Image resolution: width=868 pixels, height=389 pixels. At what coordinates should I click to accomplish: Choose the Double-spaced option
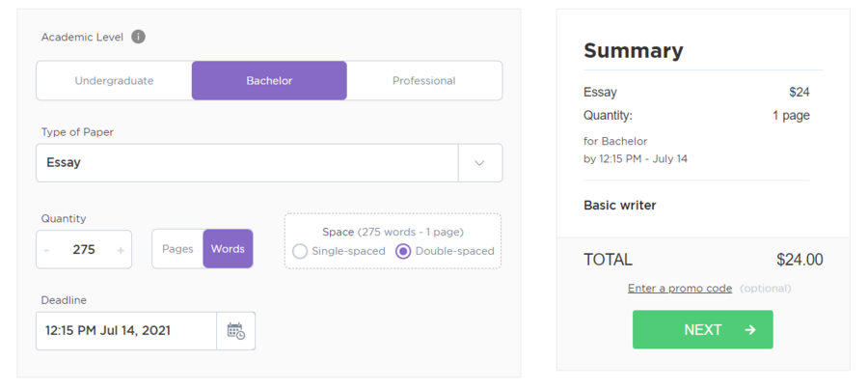(445, 252)
